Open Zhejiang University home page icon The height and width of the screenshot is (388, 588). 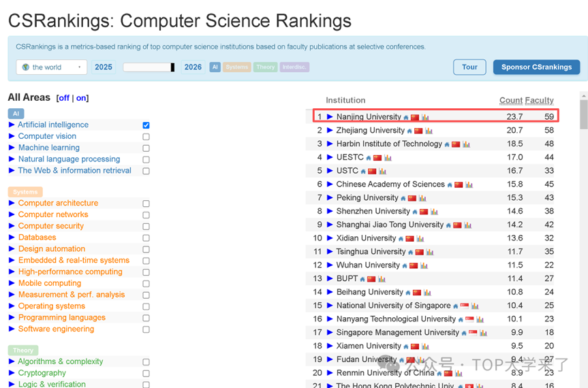click(409, 131)
